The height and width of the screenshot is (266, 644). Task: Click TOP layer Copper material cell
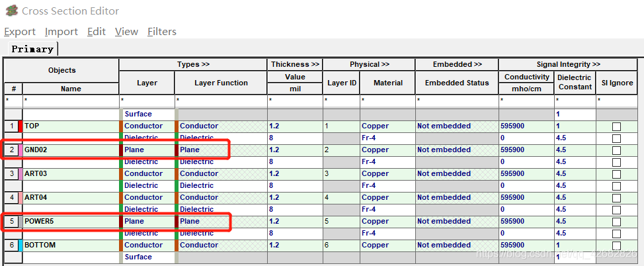[387, 126]
